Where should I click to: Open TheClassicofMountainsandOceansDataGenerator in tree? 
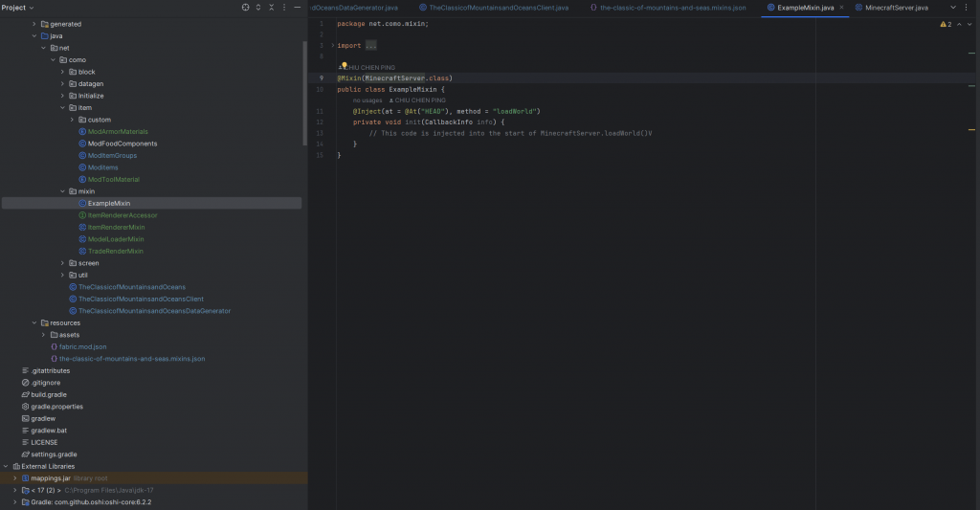pyautogui.click(x=154, y=311)
